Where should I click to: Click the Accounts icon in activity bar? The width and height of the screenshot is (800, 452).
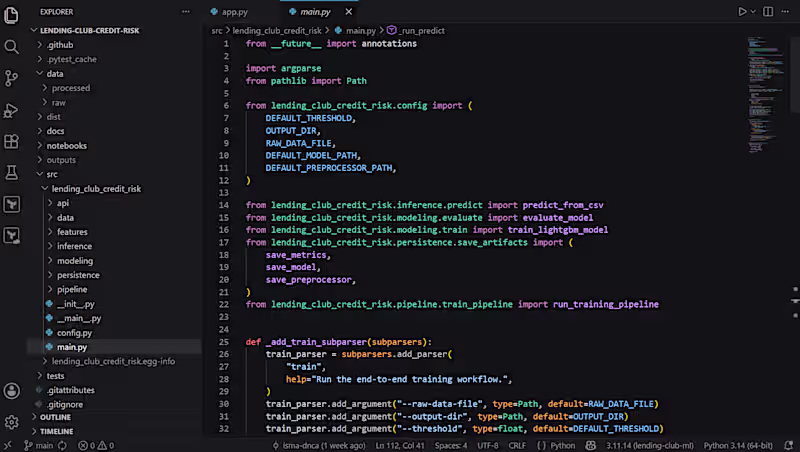(11, 391)
